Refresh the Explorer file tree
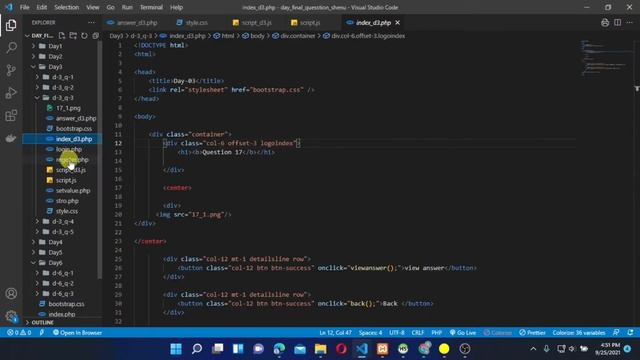Viewport: 640px width, 360px height. pos(84,36)
